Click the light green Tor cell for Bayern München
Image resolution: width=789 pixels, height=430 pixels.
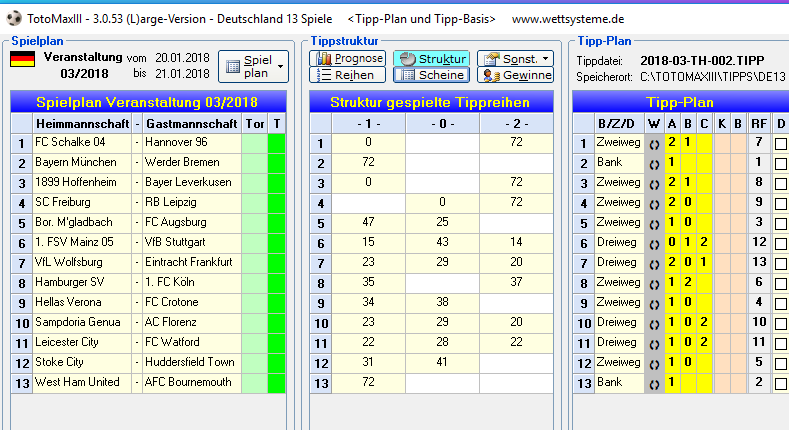[254, 163]
